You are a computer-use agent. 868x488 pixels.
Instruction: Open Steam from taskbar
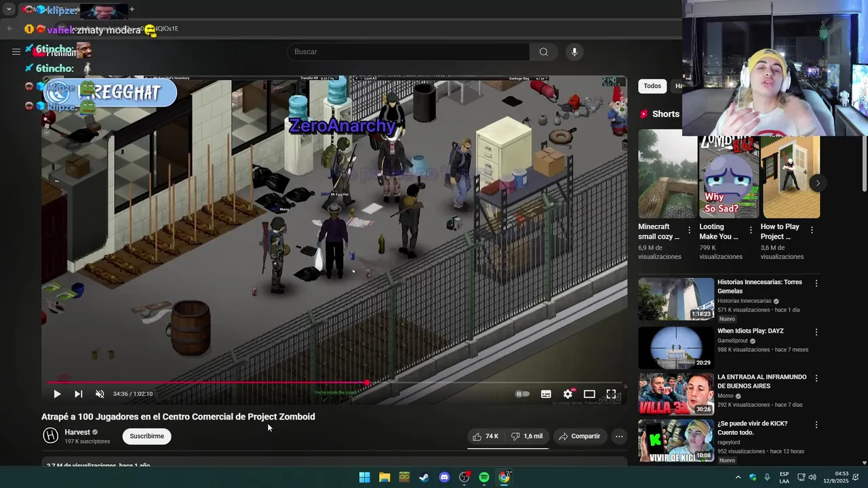point(424,477)
